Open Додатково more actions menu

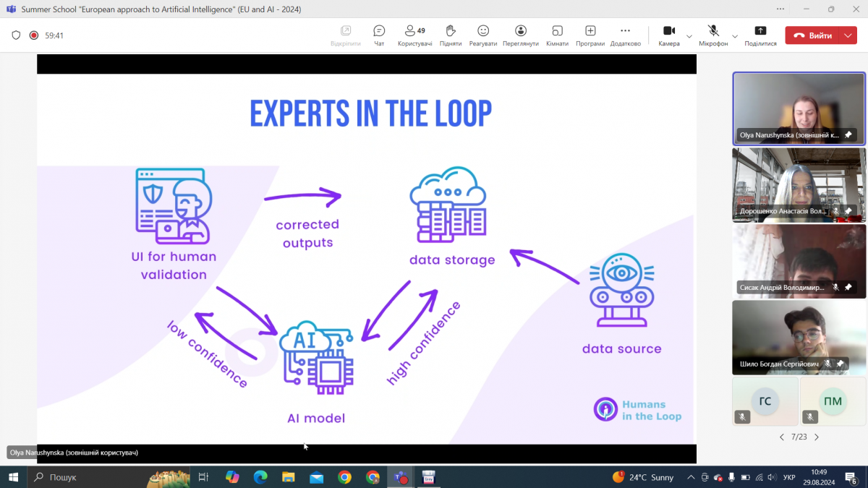click(626, 35)
